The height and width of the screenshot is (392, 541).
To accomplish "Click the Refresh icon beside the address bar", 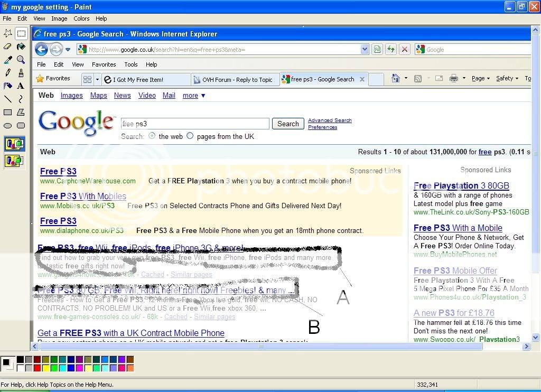I will point(391,50).
